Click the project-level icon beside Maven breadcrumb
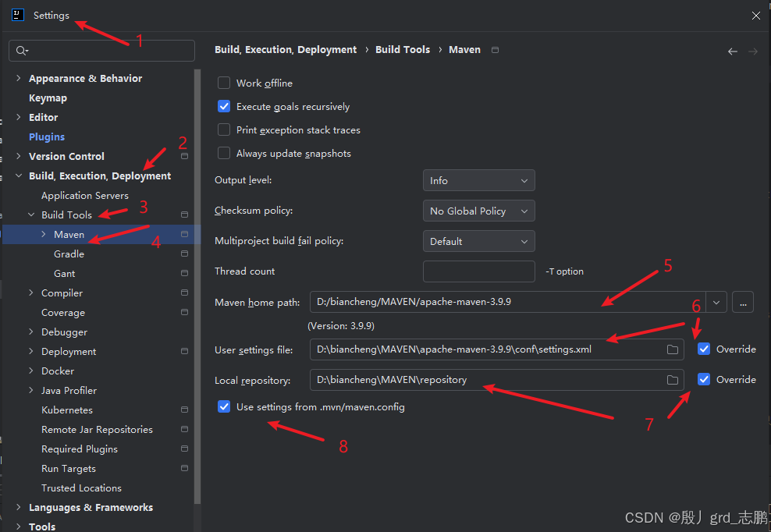The image size is (771, 532). 496,50
